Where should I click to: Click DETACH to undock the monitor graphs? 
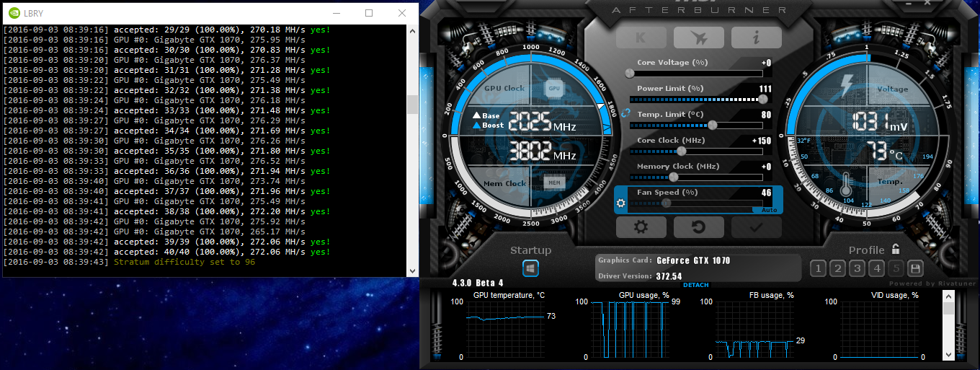[x=695, y=285]
